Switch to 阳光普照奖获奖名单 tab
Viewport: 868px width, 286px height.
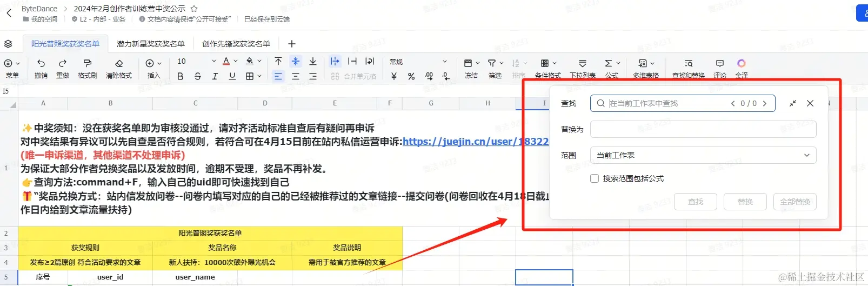click(65, 44)
